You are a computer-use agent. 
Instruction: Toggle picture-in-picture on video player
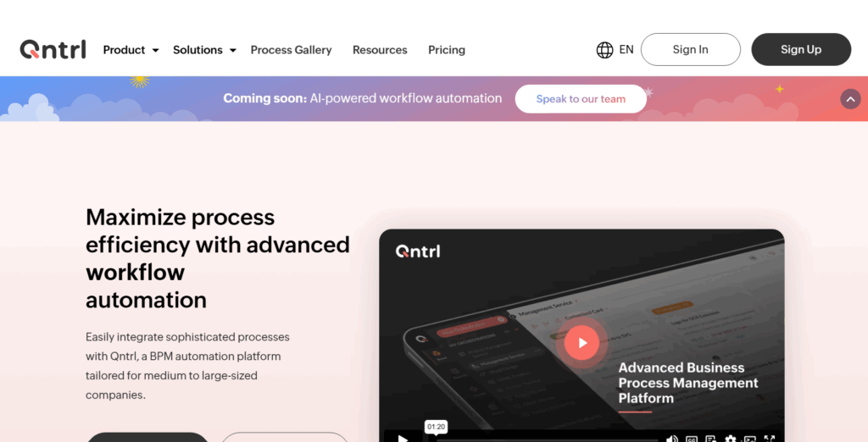click(749, 439)
